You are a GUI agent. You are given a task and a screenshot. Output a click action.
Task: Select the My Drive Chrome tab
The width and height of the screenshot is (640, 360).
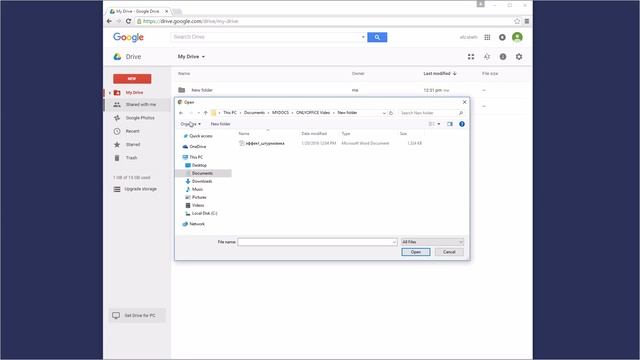click(139, 11)
